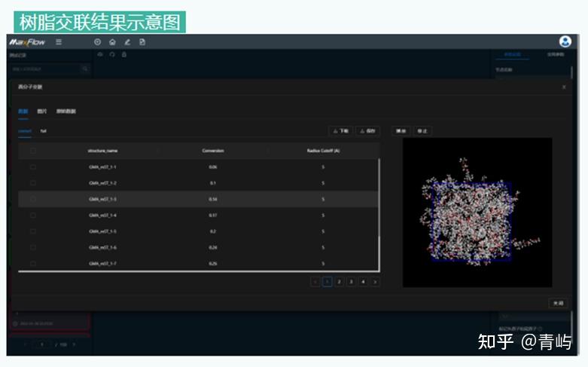Click the 停止 stop button above 3D viewer

422,131
